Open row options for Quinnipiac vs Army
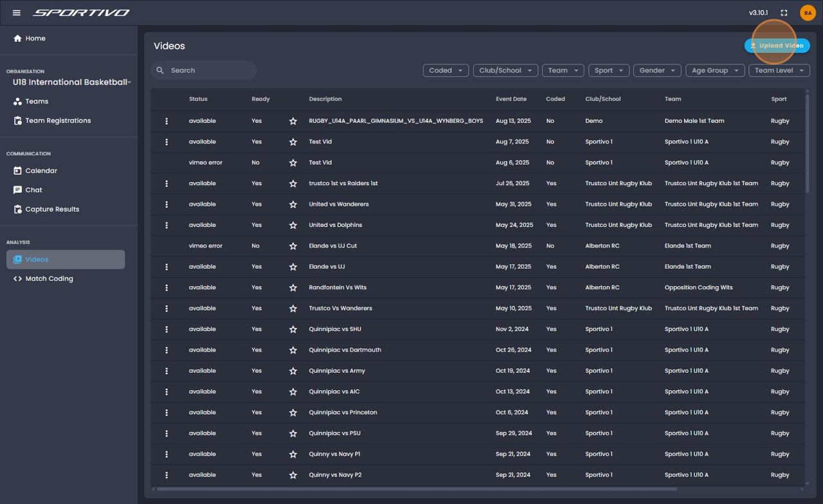 pyautogui.click(x=167, y=371)
